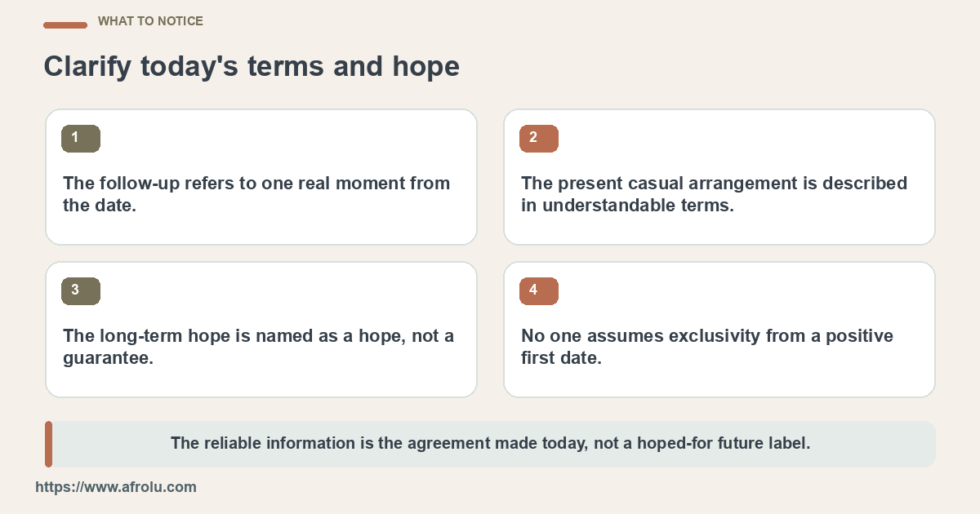Click the orange dash above the title

point(65,25)
